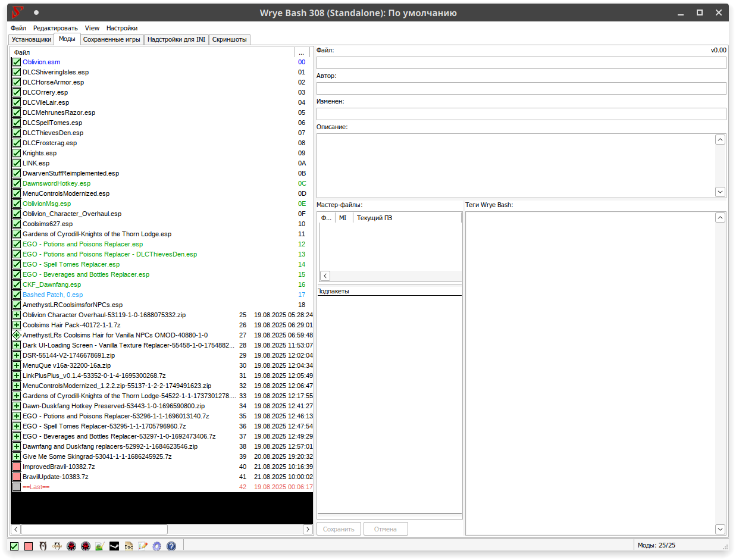
Task: Launch Steam from the status bar
Action: click(114, 546)
